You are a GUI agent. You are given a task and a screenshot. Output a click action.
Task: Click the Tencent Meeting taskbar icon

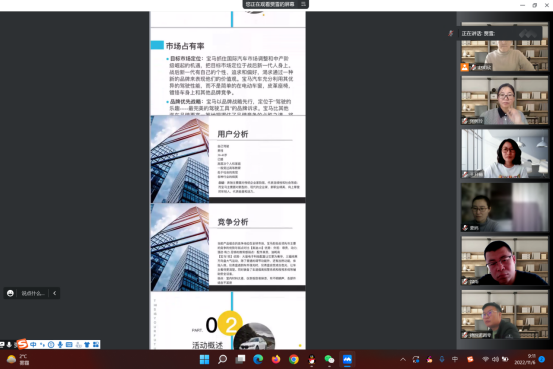click(x=347, y=359)
